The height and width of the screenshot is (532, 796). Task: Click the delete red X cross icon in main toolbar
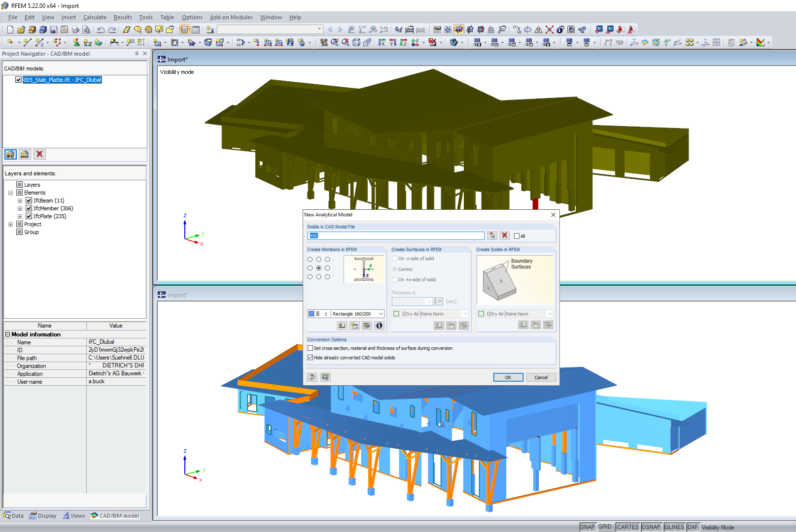(549, 30)
